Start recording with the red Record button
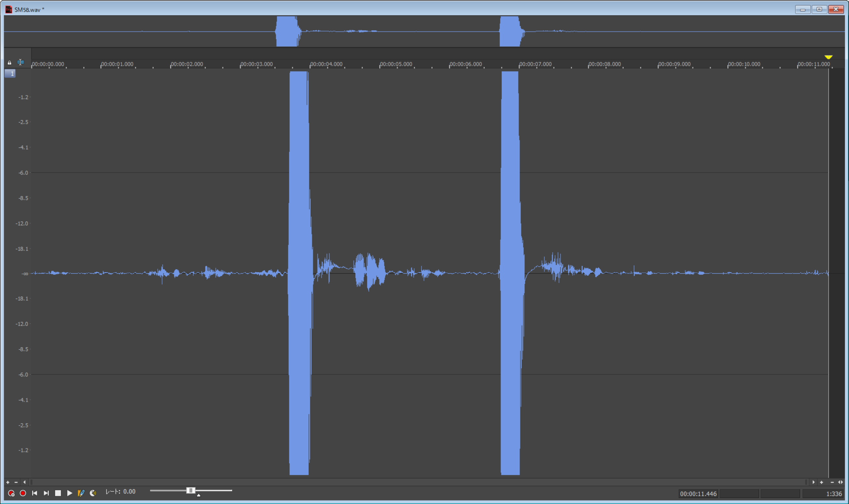Image resolution: width=849 pixels, height=504 pixels. pos(23,493)
